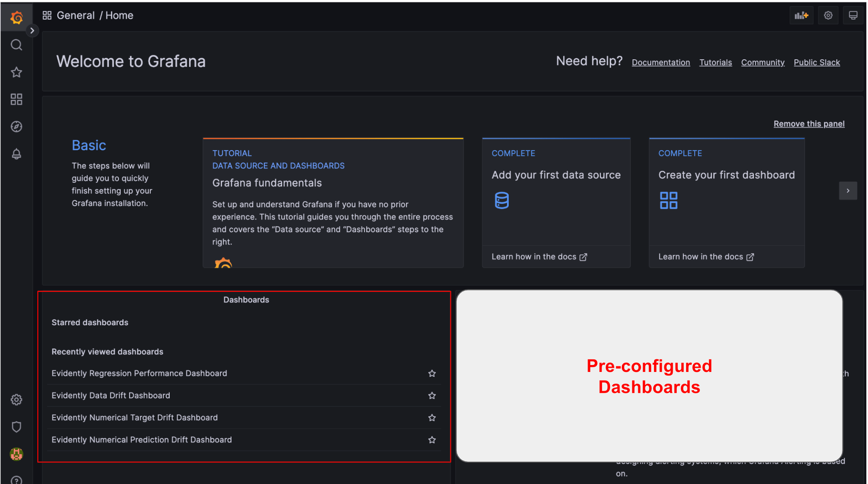Enable cycle view mode with the monitor icon
The image size is (868, 484).
(x=853, y=15)
